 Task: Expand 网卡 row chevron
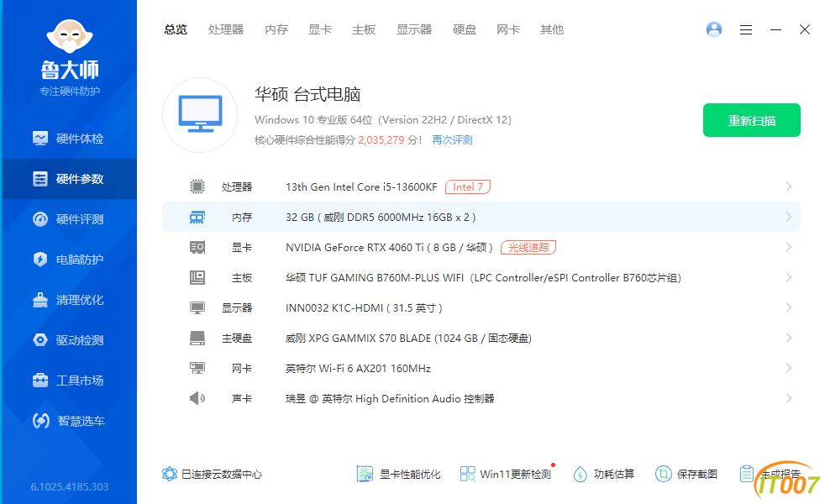coord(788,368)
